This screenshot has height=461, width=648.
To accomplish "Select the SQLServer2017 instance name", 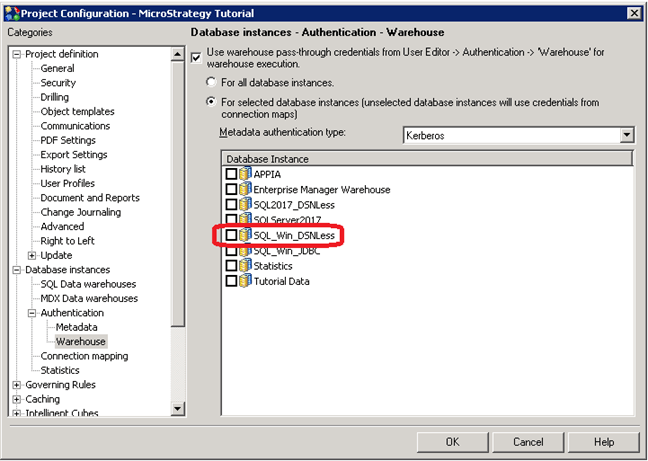I will pos(287,220).
